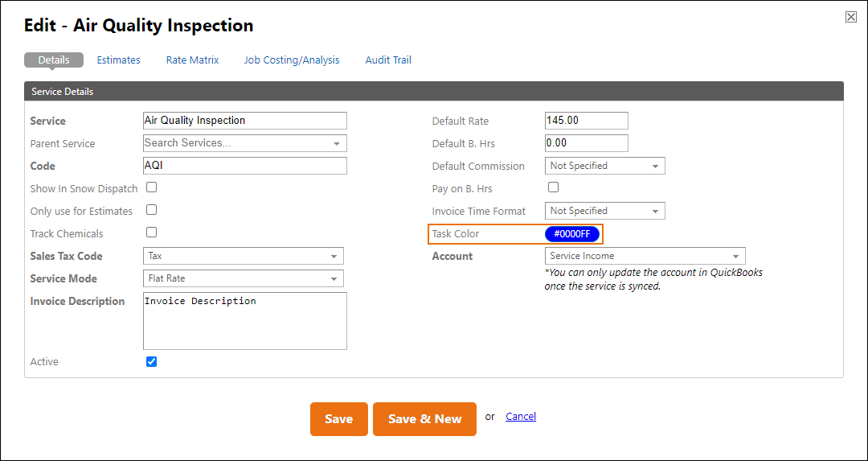Image resolution: width=868 pixels, height=461 pixels.
Task: Enable Only use for Estimates checkbox
Action: pos(151,209)
